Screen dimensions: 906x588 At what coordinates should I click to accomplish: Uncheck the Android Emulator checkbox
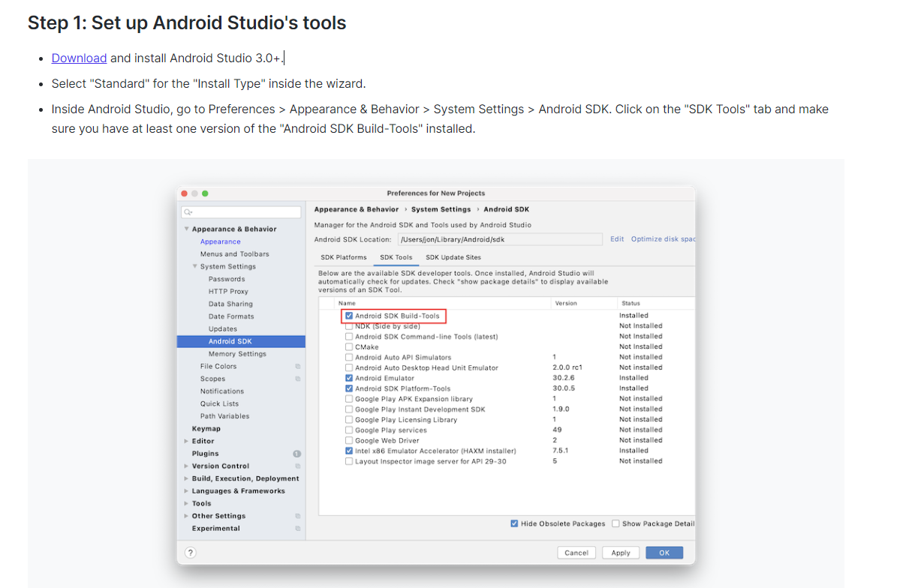[349, 379]
